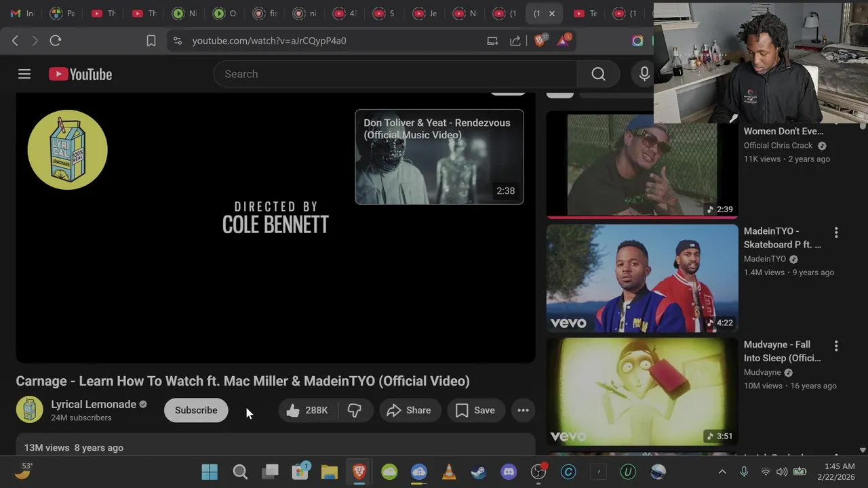Open File Explorer from taskbar
This screenshot has height=488, width=868.
330,472
